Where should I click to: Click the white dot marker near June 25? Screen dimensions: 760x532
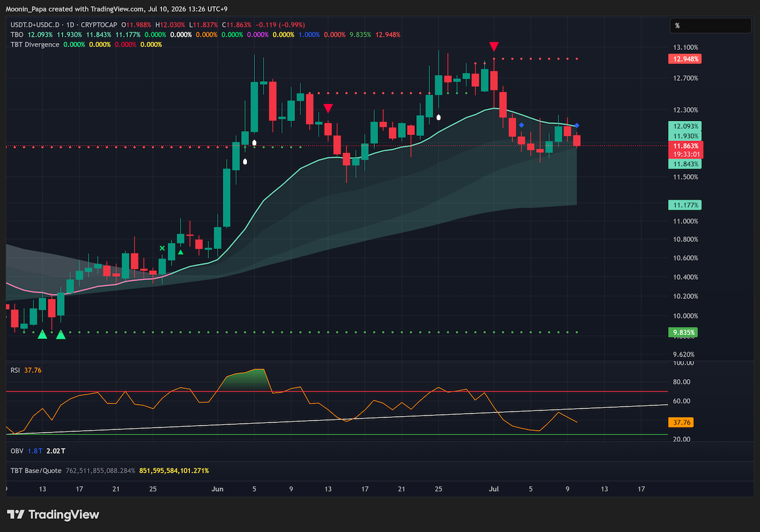point(438,117)
